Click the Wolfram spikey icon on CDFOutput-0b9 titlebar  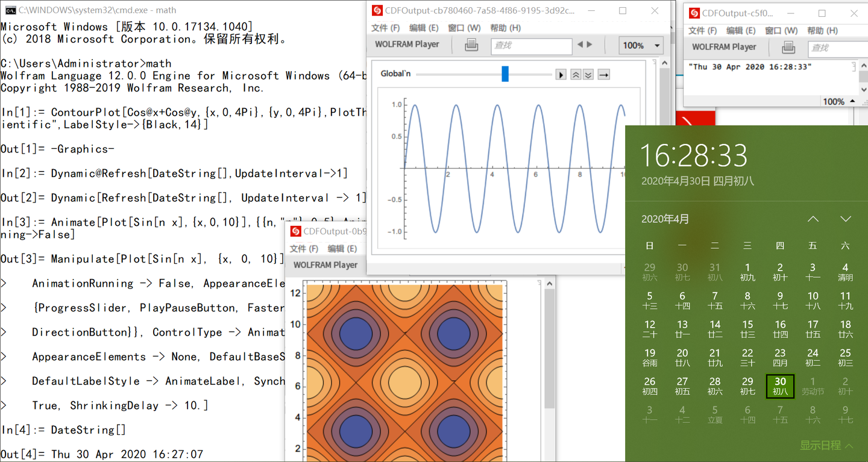pyautogui.click(x=295, y=231)
